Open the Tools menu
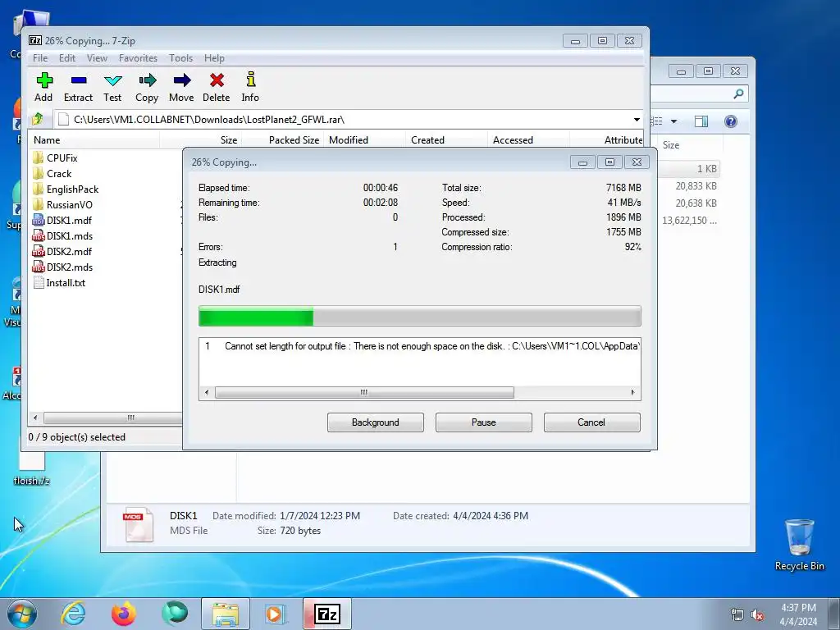Screen dimensions: 840x630 180,58
